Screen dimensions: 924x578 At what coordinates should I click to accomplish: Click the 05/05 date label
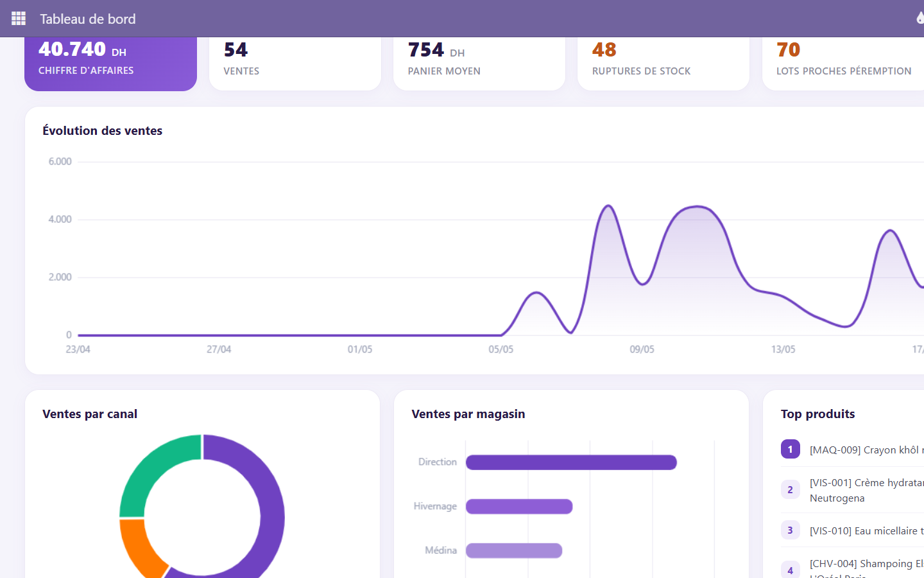click(x=501, y=349)
